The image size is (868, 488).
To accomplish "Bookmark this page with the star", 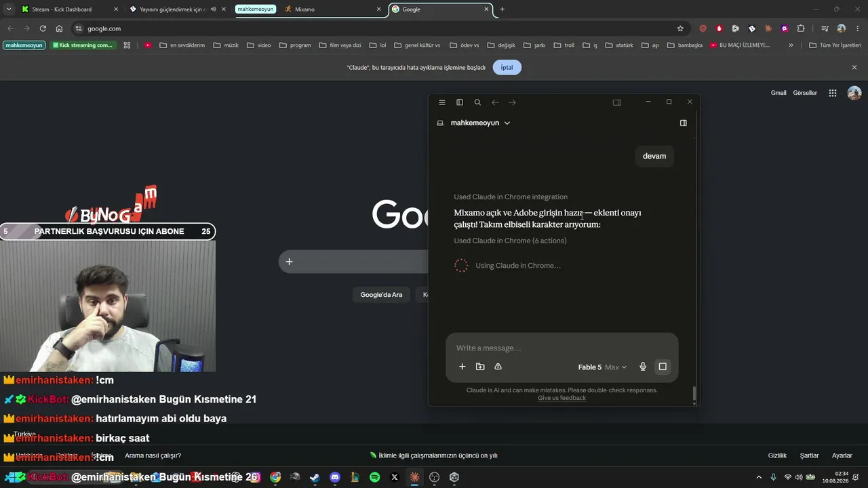I will coord(680,28).
